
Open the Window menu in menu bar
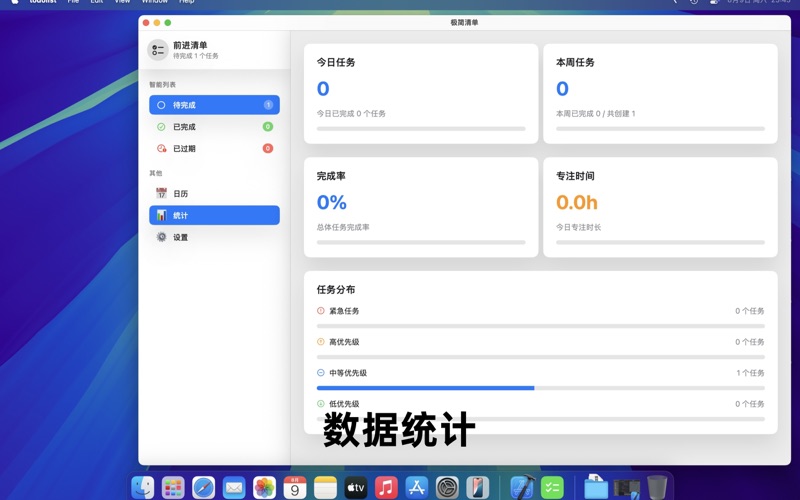point(155,2)
